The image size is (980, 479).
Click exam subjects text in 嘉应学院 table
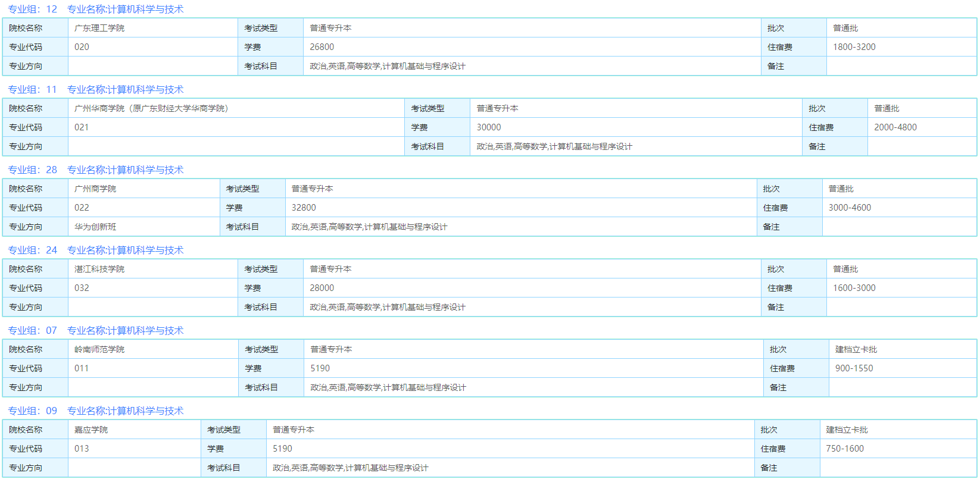351,468
